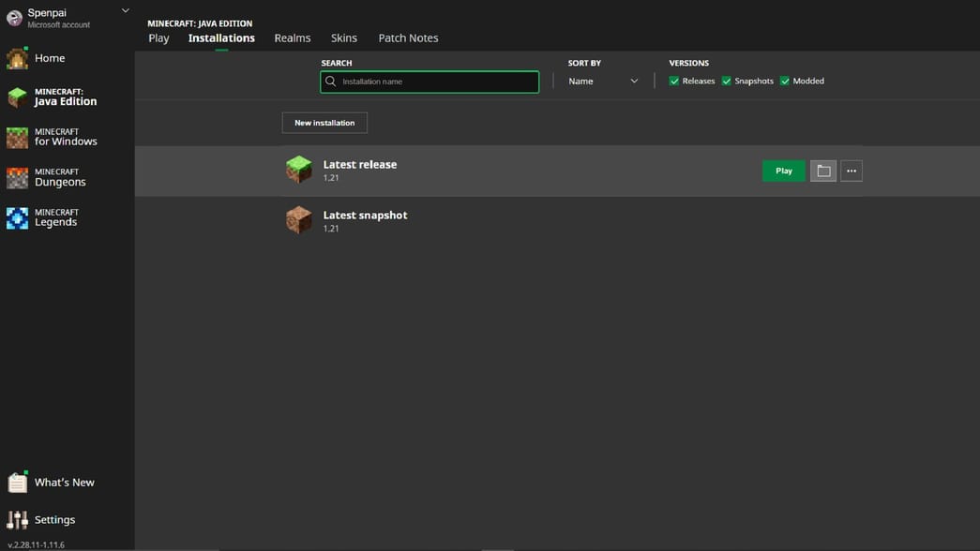Screen dimensions: 980x551
Task: Expand the Spenpai account menu chevron
Action: tap(126, 11)
